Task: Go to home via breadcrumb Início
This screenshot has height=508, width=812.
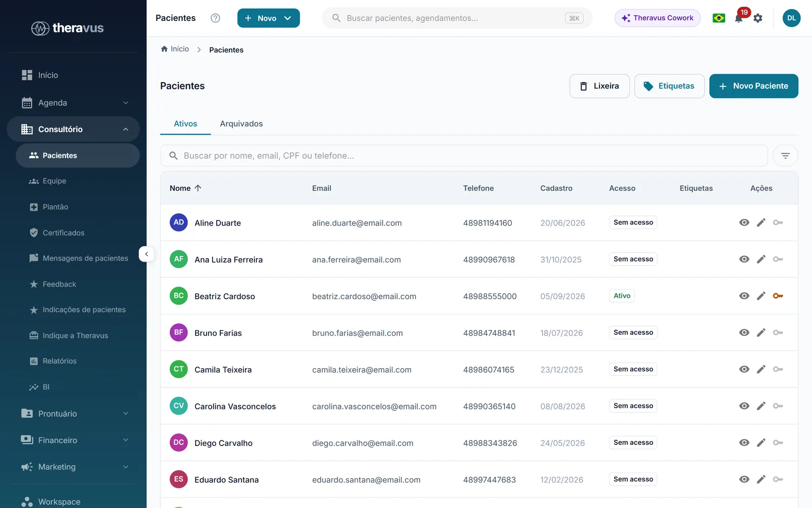Action: 175,49
